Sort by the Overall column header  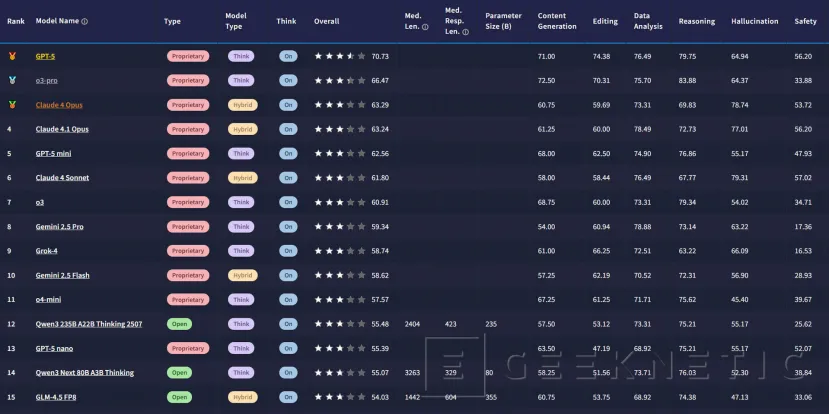pos(327,21)
